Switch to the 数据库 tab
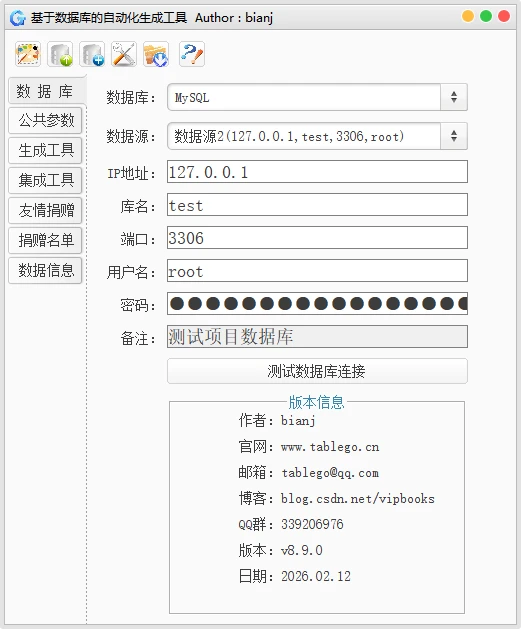The height and width of the screenshot is (629, 521). pyautogui.click(x=45, y=91)
